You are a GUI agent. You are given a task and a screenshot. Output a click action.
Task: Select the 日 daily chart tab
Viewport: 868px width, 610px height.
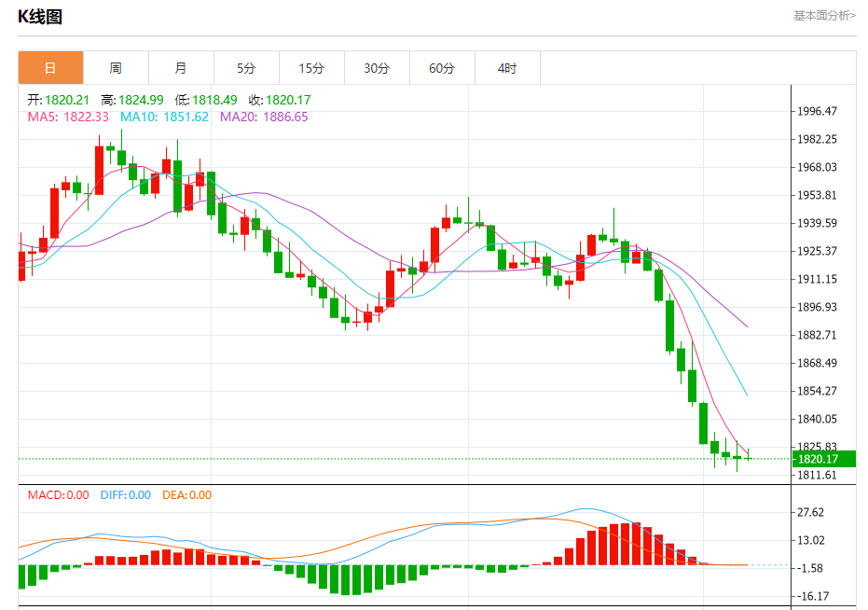coord(50,67)
